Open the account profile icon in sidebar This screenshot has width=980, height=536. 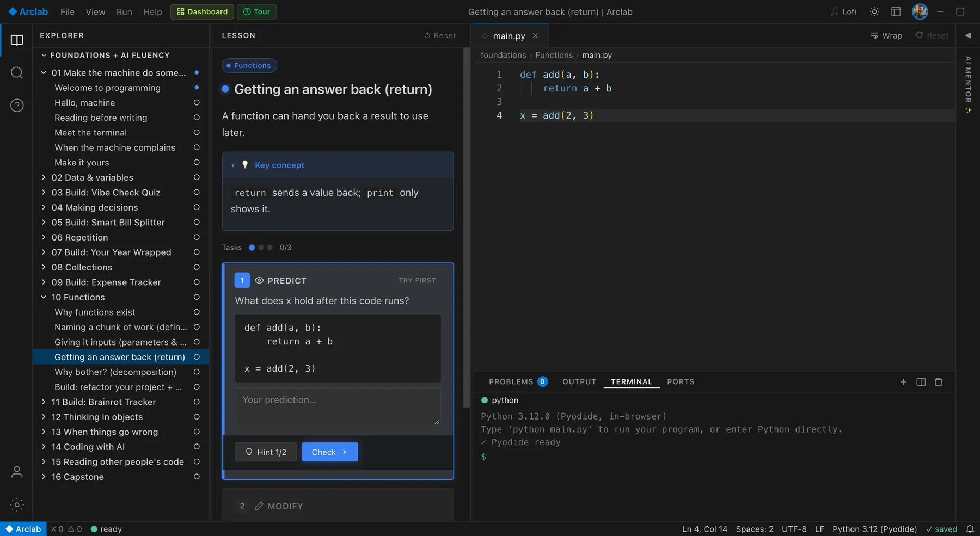click(x=17, y=472)
